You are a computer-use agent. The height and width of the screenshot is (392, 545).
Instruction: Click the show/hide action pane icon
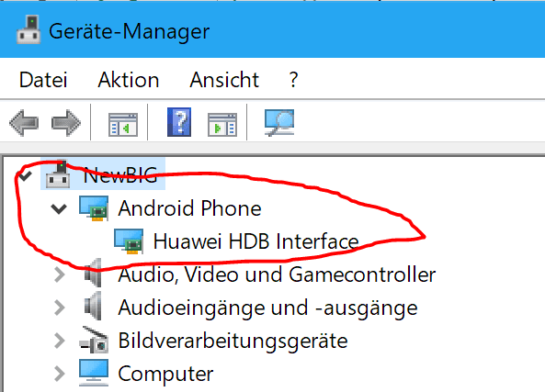click(222, 124)
